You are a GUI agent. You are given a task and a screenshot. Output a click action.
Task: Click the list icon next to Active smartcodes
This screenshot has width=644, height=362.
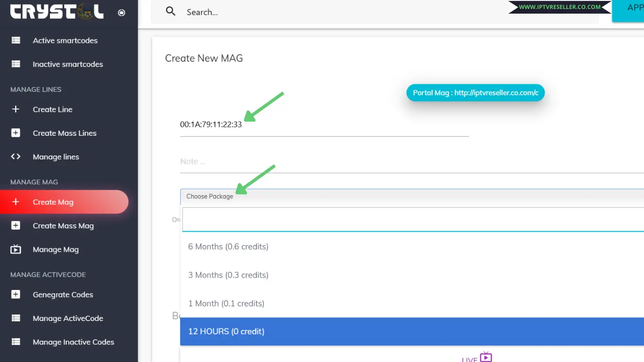point(15,40)
